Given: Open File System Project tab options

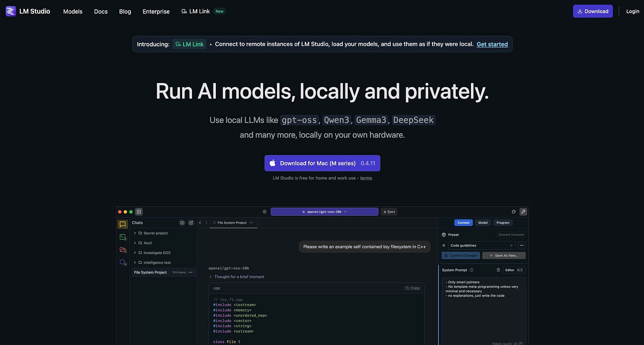Looking at the screenshot, I should [x=251, y=223].
